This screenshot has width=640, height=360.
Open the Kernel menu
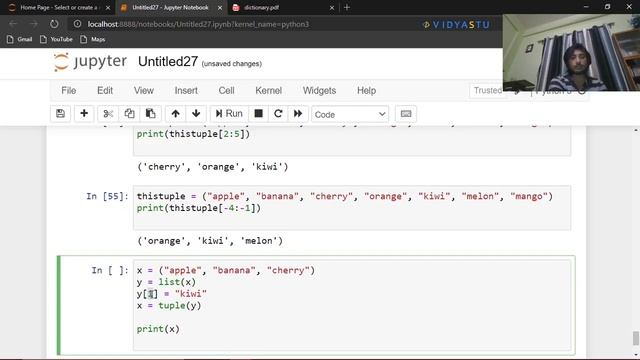(268, 91)
